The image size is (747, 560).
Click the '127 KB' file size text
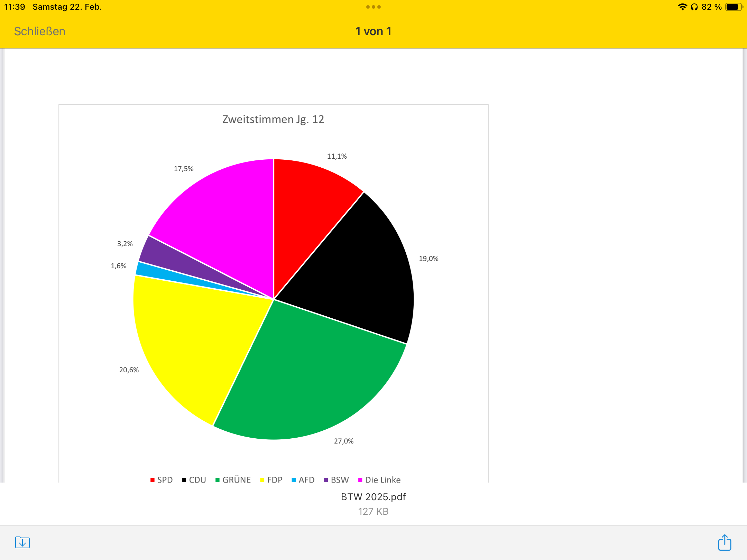pyautogui.click(x=373, y=512)
